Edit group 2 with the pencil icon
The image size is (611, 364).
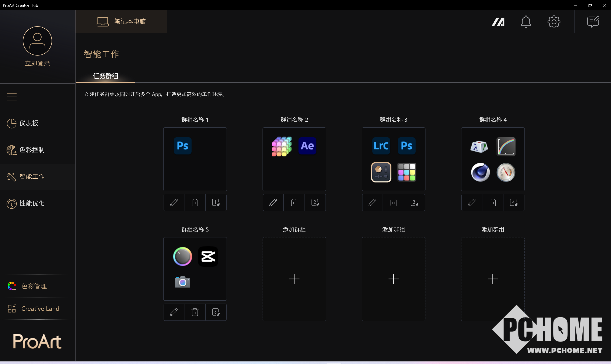pos(273,202)
